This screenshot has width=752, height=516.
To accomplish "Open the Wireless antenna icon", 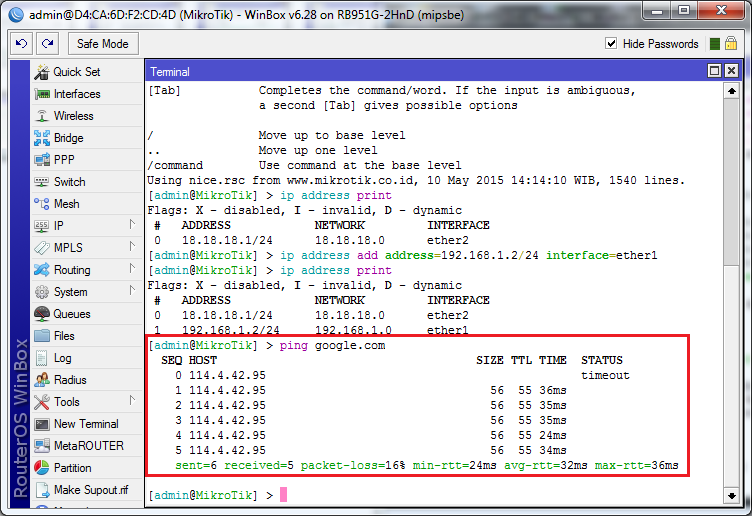I will tap(42, 116).
